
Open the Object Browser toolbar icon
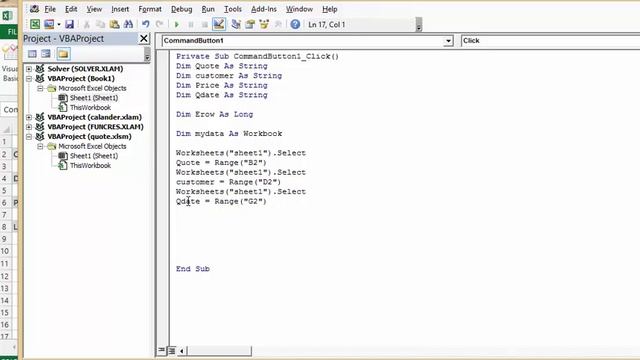tap(264, 24)
